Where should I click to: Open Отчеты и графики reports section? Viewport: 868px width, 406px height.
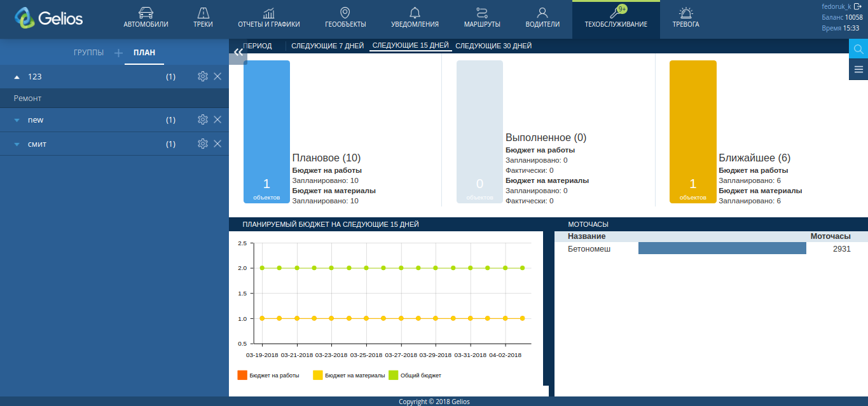268,18
